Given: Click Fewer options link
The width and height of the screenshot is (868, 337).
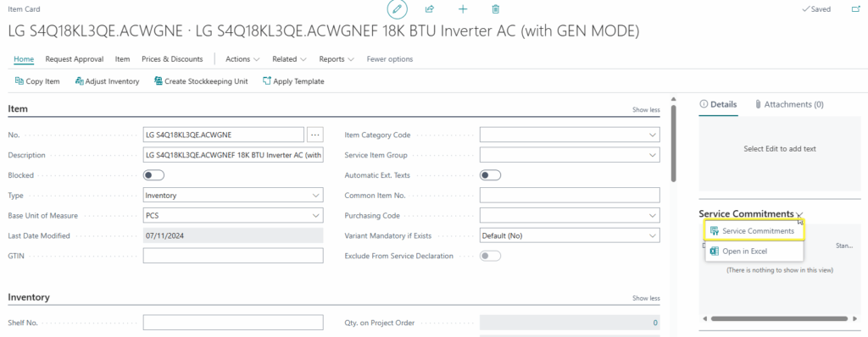Looking at the screenshot, I should pos(390,59).
